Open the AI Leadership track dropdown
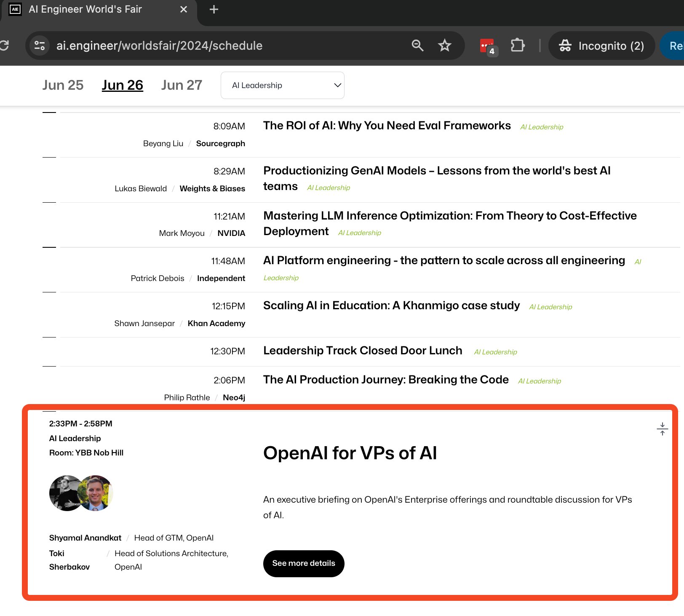The image size is (684, 616). coord(283,86)
